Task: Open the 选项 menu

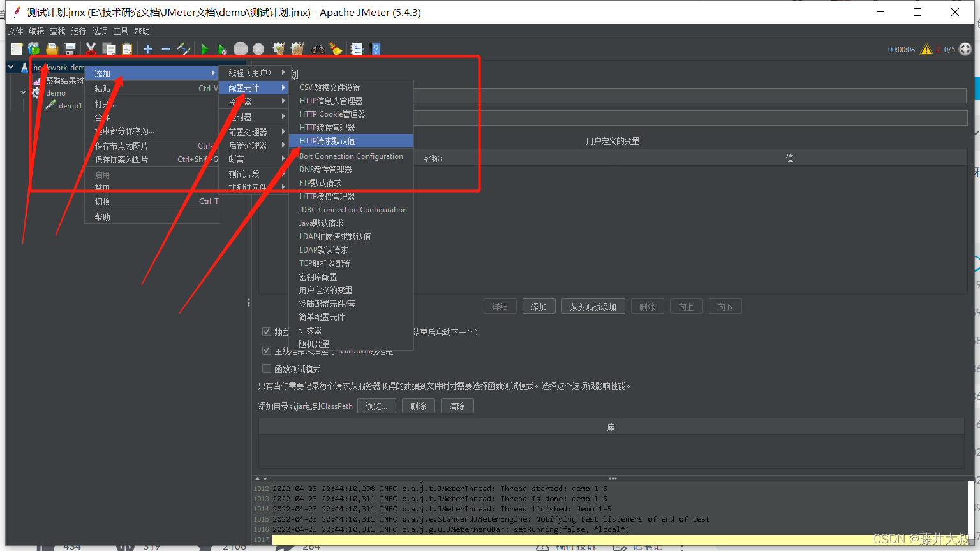Action: pos(100,31)
